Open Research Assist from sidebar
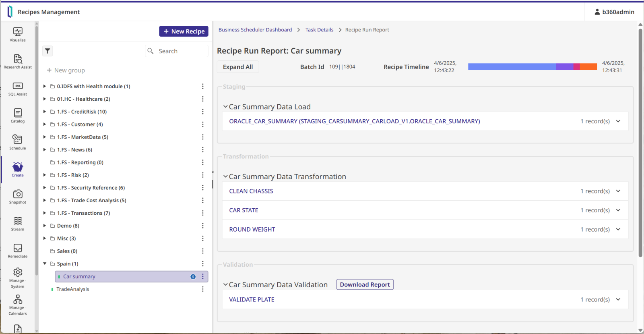 (x=18, y=61)
